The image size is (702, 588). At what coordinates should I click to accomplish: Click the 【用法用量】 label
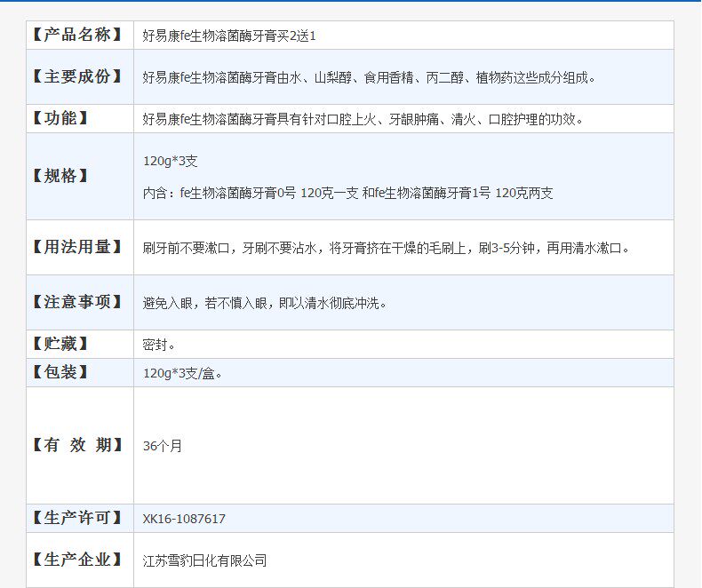77,247
